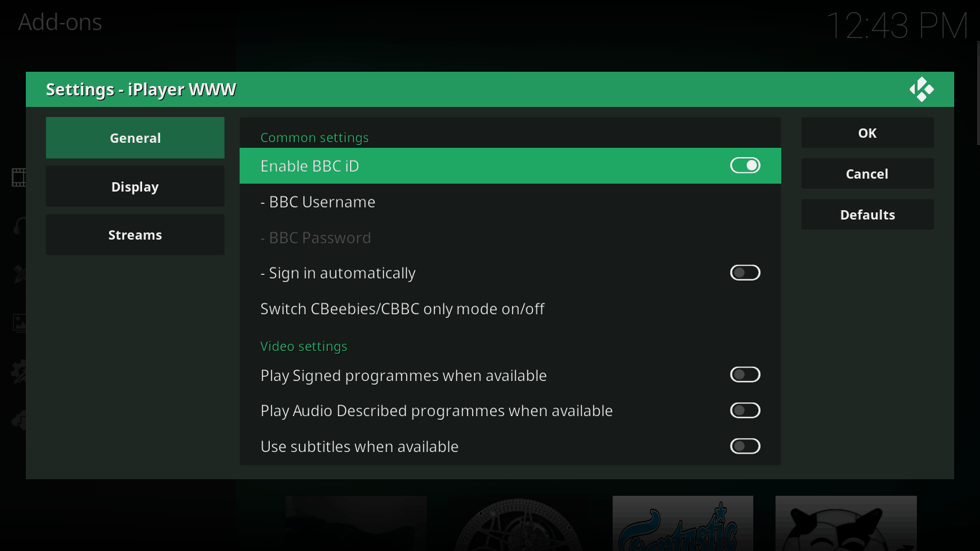
Task: Click the 12:43 PM clock
Action: 897,27
